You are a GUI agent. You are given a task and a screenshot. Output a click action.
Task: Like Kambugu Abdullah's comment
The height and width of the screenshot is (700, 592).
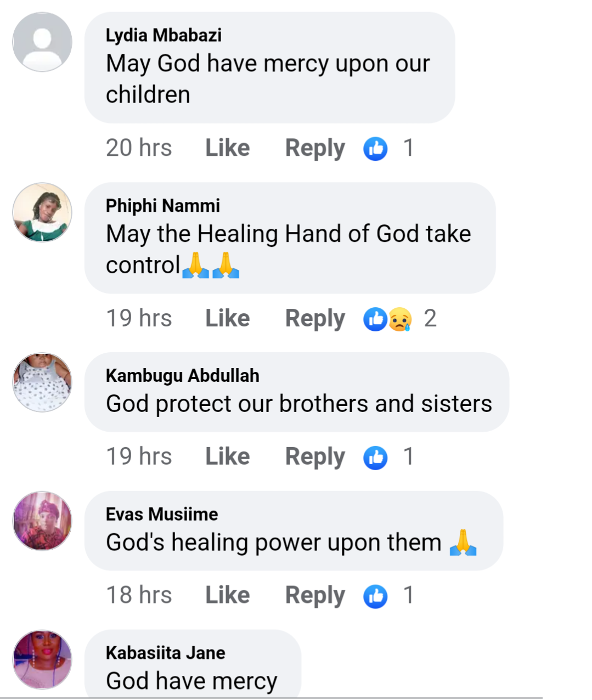point(227,457)
